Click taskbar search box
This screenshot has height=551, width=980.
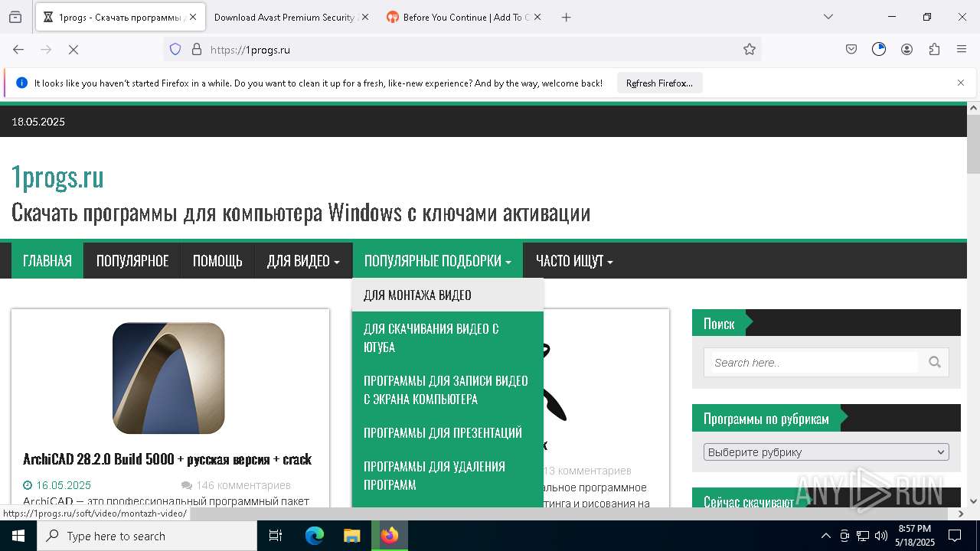coord(147,536)
